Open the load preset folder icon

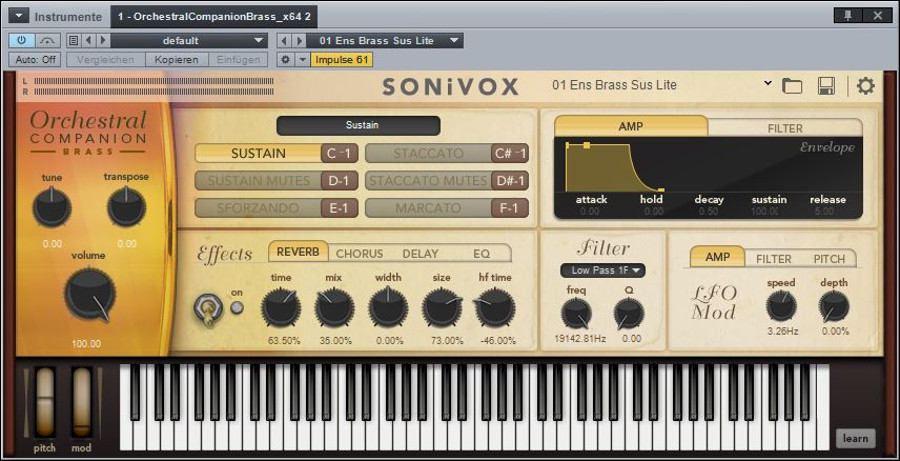(x=792, y=86)
